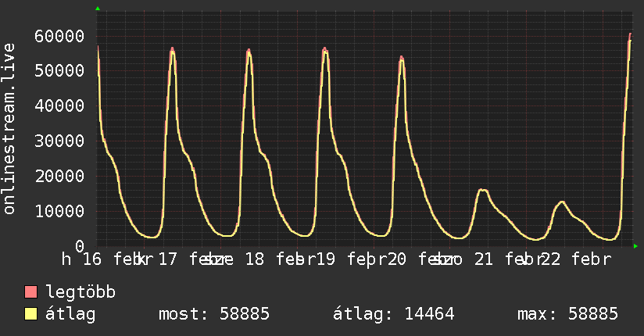This screenshot has height=336, width=644.
Task: Click the low peak above the 21 label
Action: pos(482,190)
